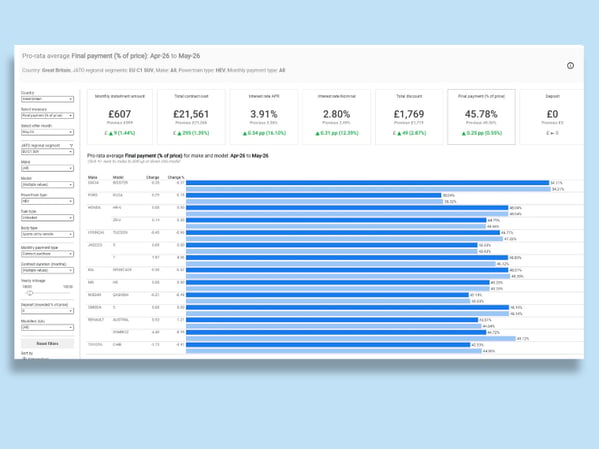
Task: Click the dark blue bar in the first chart row
Action: [367, 183]
